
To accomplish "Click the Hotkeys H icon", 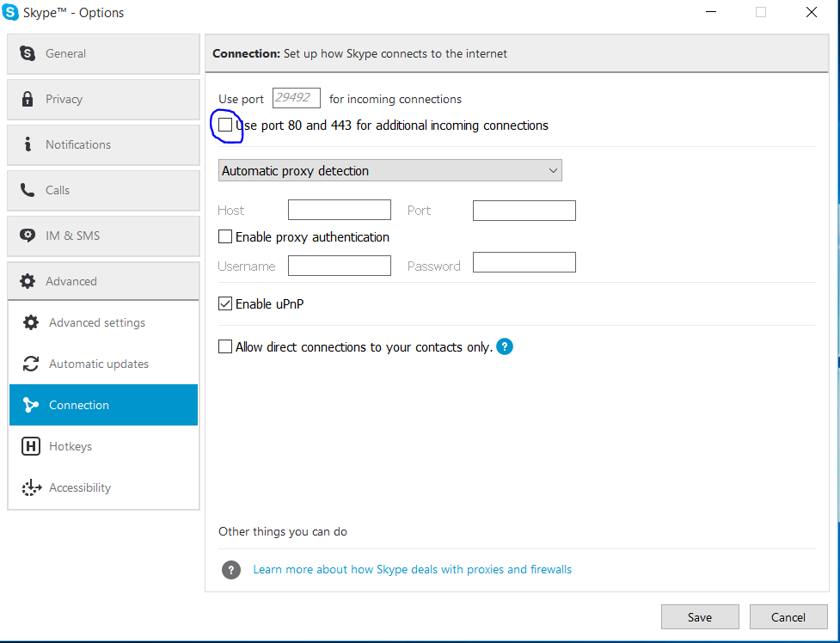I will pyautogui.click(x=31, y=446).
